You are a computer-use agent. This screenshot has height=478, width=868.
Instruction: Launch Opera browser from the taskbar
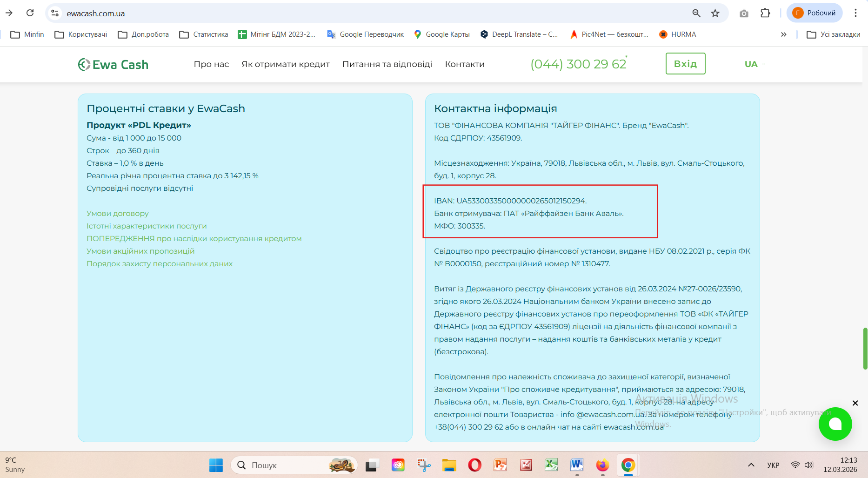(x=475, y=465)
